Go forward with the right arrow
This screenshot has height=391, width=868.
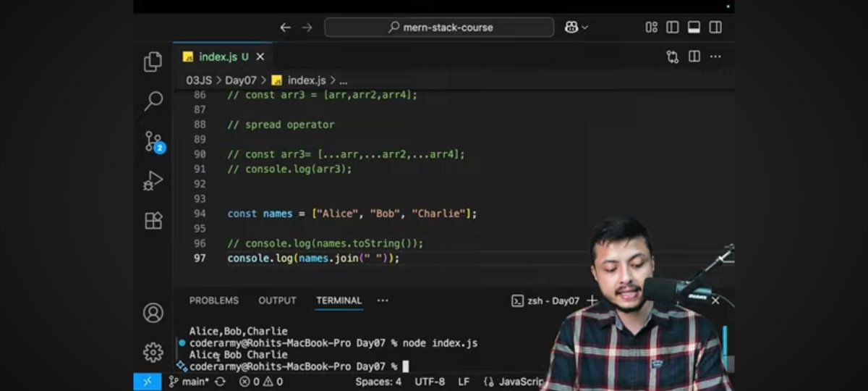tap(307, 28)
